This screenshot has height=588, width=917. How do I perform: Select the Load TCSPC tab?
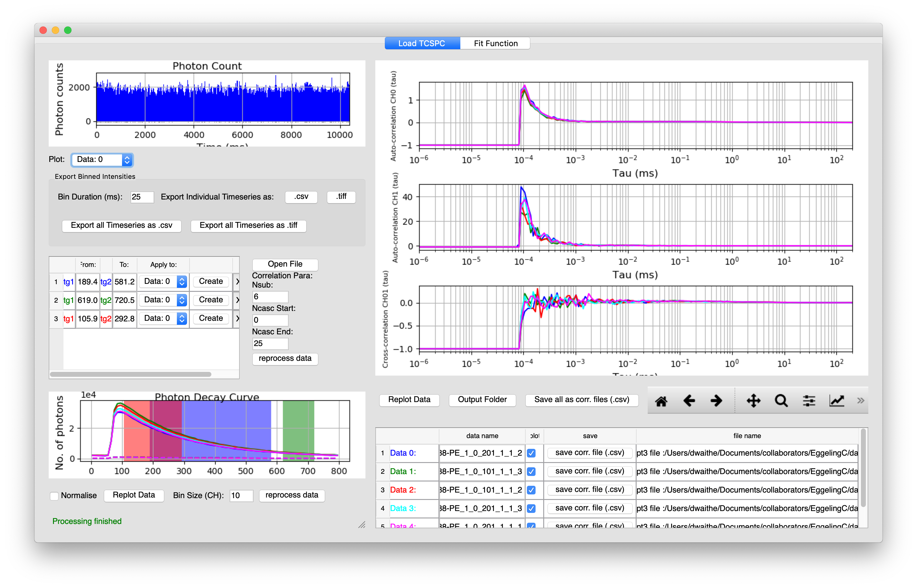pyautogui.click(x=422, y=43)
